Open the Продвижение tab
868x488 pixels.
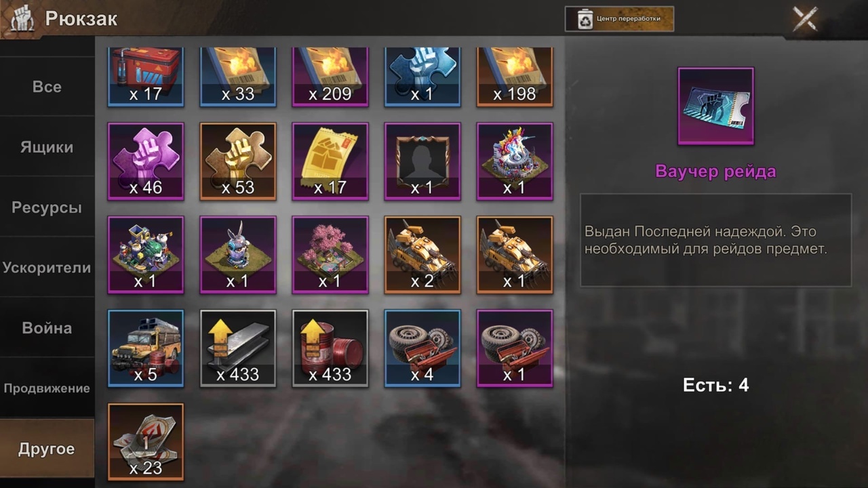47,388
